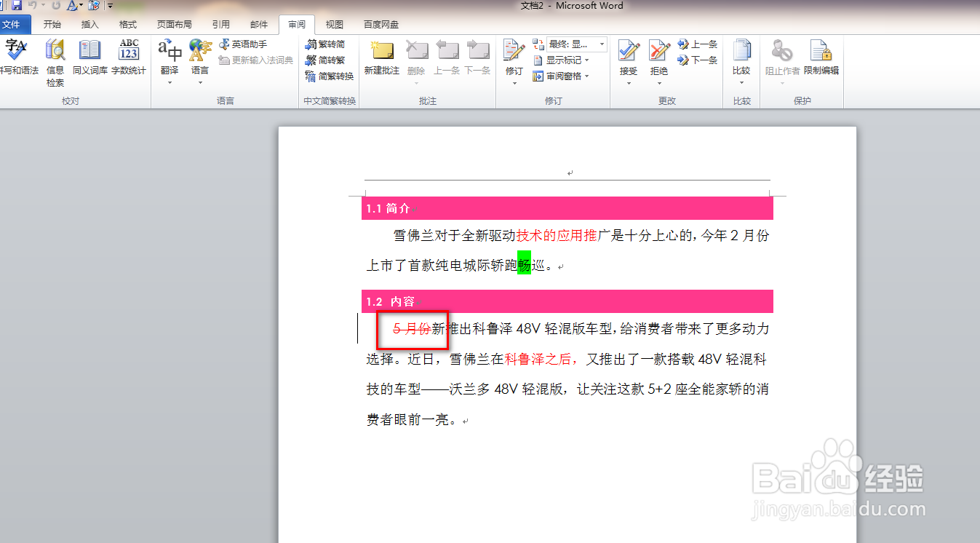Open the 字数统计 word count
This screenshot has width=980, height=543.
tap(129, 58)
